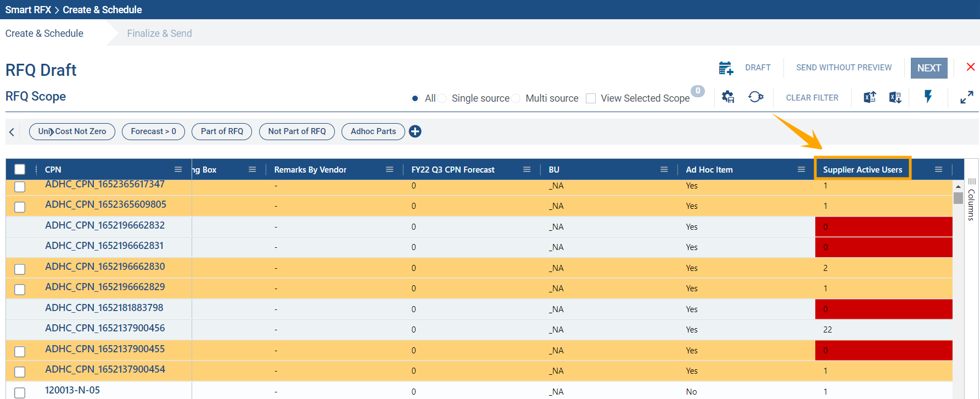Open the Columns side panel
This screenshot has height=399, width=980.
(971, 201)
